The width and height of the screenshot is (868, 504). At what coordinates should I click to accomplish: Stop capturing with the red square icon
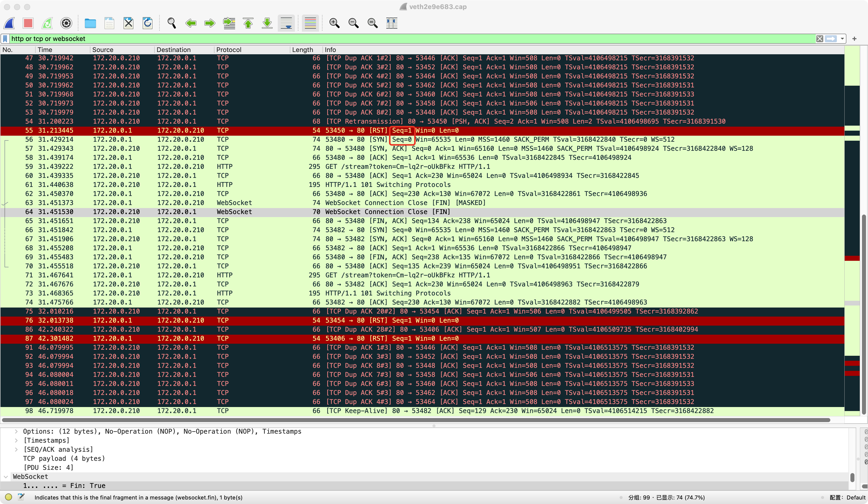pyautogui.click(x=28, y=23)
